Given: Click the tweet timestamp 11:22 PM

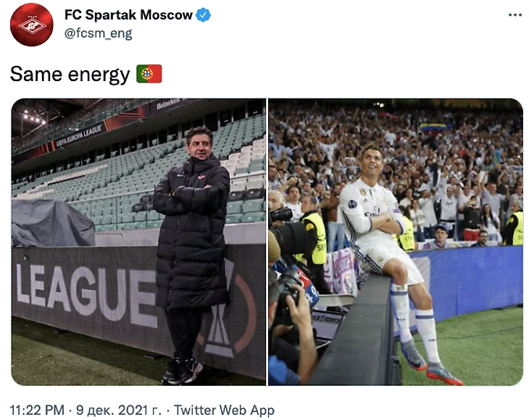Looking at the screenshot, I should [x=37, y=411].
